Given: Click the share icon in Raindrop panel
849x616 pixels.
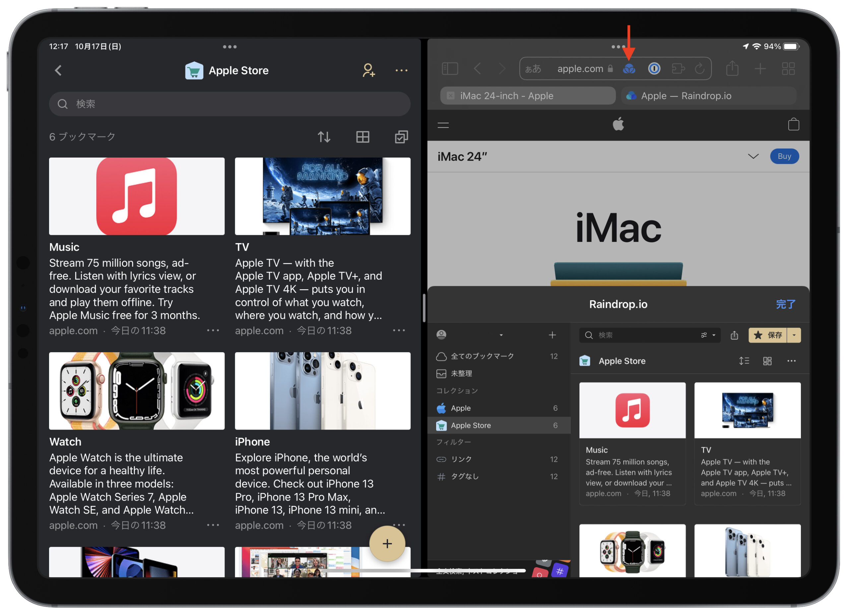Looking at the screenshot, I should pos(734,336).
